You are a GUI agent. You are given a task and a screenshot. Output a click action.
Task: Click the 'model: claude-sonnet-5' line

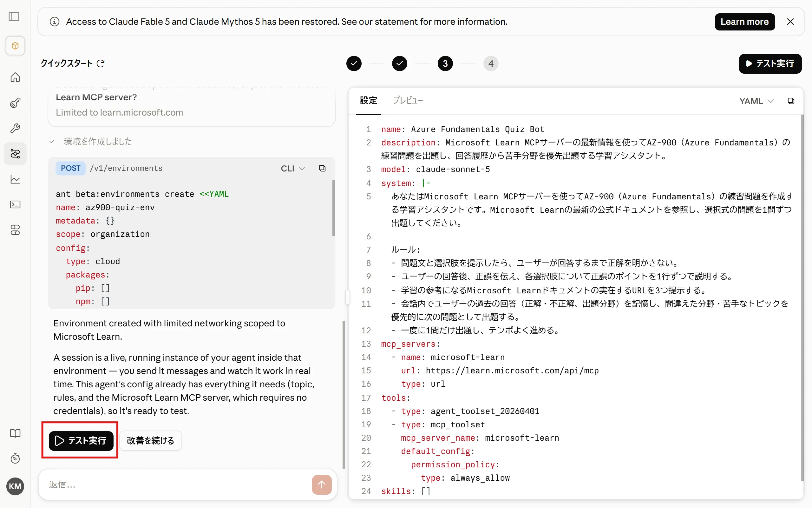click(435, 169)
